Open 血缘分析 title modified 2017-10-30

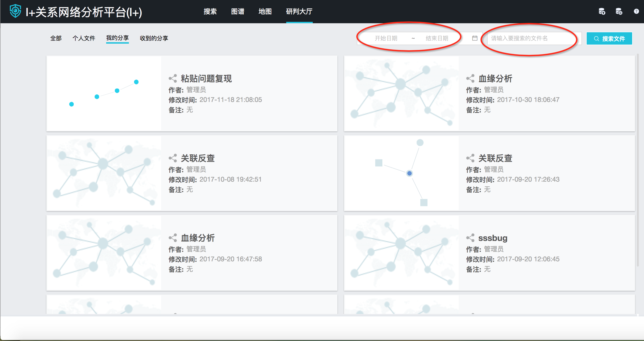(495, 78)
